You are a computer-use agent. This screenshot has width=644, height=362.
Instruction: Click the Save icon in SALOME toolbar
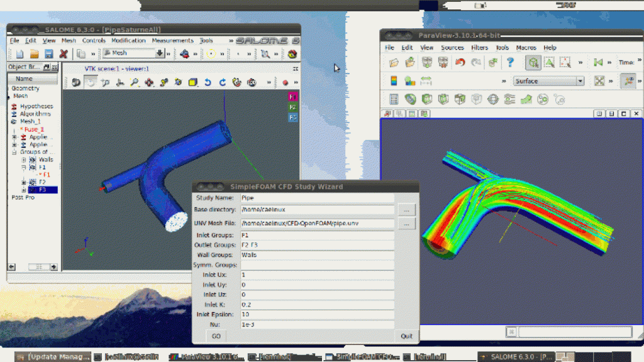pos(48,54)
